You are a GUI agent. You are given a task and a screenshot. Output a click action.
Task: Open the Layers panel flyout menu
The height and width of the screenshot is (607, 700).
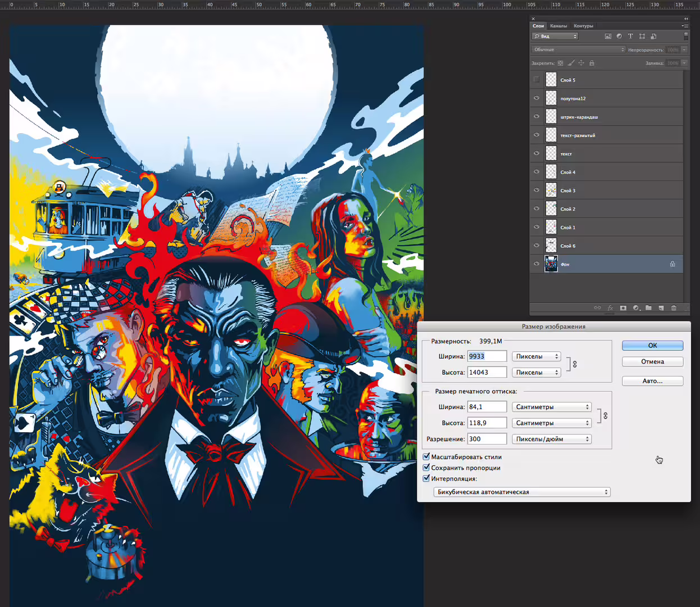(685, 26)
